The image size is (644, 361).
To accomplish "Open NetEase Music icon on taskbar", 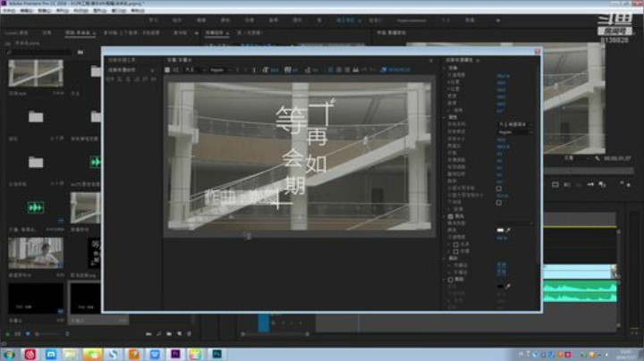I will click(x=30, y=354).
